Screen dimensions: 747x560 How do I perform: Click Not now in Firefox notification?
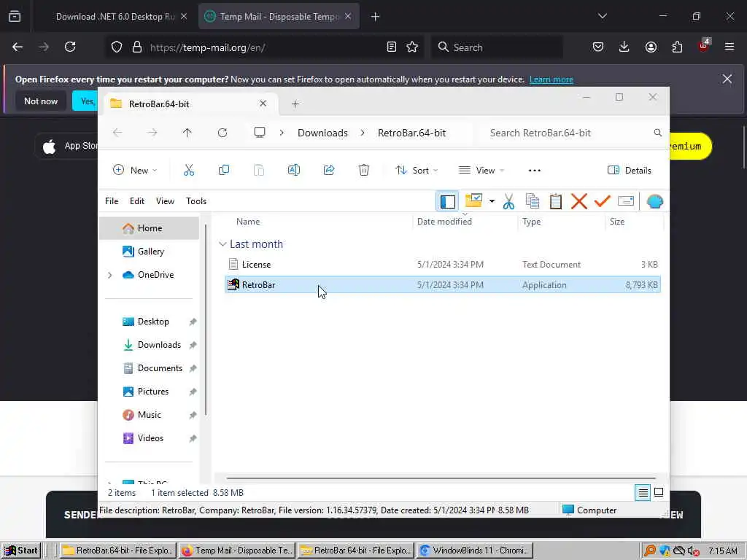[41, 101]
